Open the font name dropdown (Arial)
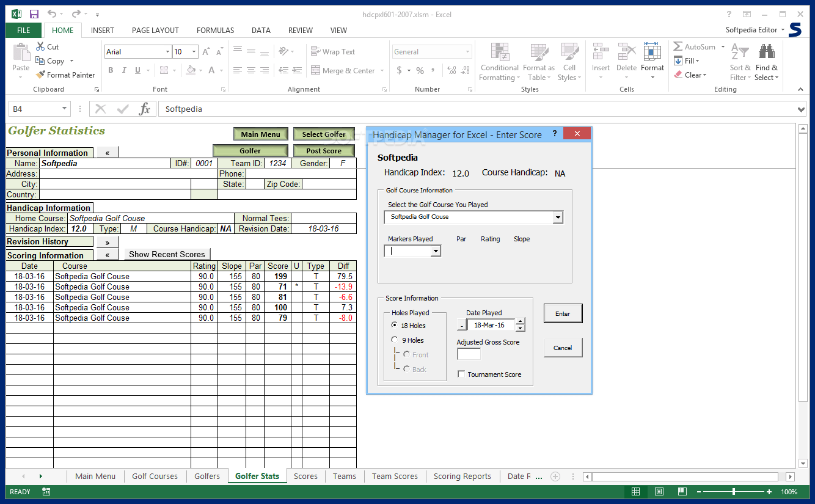 (x=167, y=52)
